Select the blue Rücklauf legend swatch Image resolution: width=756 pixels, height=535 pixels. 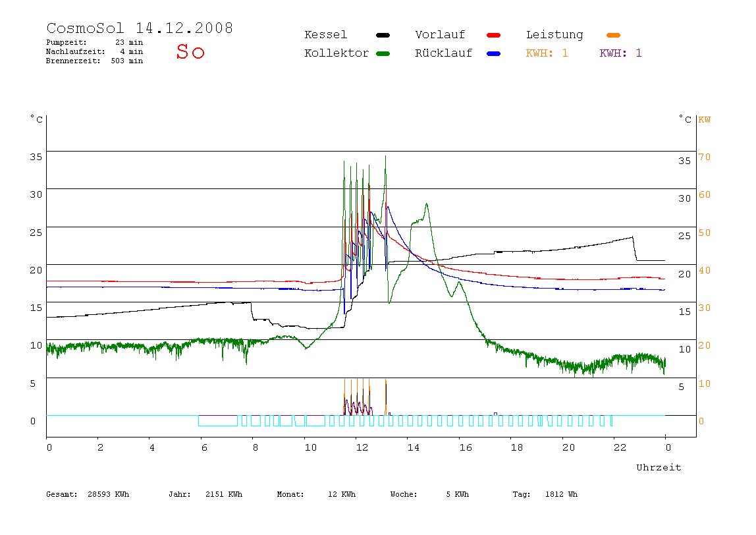[x=494, y=53]
